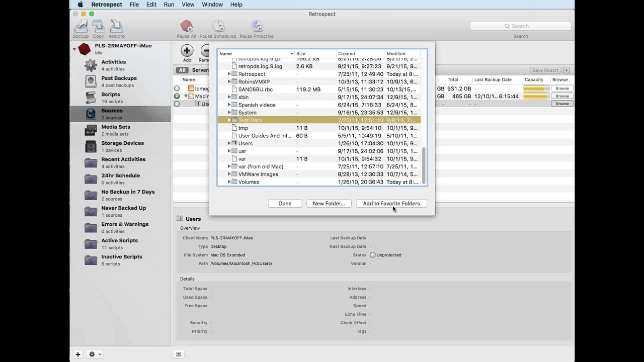Click the plus button at bottom left
The width and height of the screenshot is (644, 362).
tap(78, 354)
